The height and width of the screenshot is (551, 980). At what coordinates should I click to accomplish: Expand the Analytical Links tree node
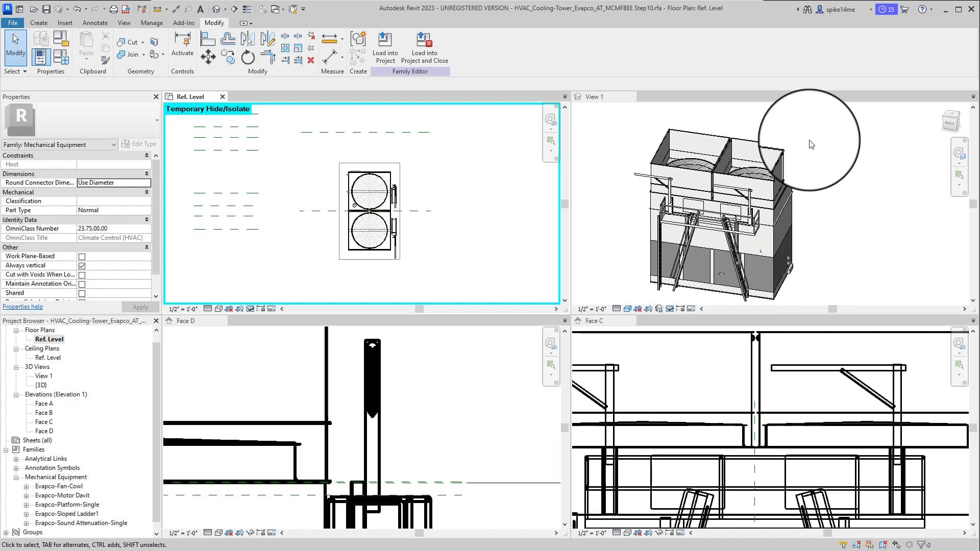(x=16, y=459)
